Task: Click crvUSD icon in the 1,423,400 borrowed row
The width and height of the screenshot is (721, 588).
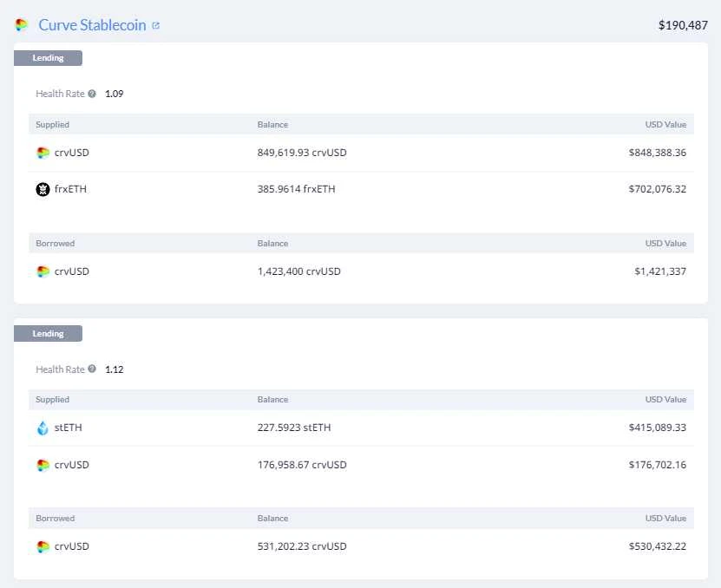Action: [43, 271]
